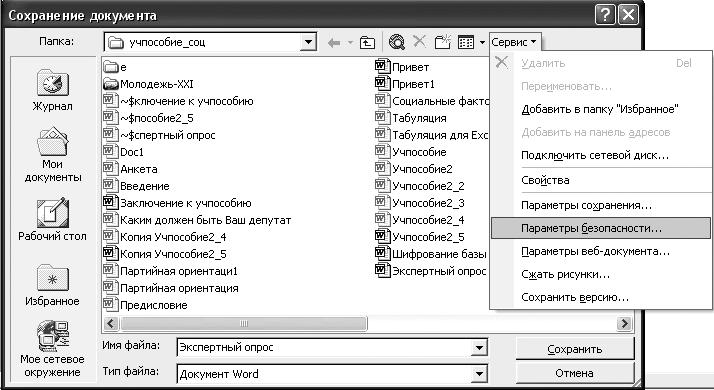Select Каким должен быть Ваш депутат
The width and height of the screenshot is (714, 390).
point(197,220)
